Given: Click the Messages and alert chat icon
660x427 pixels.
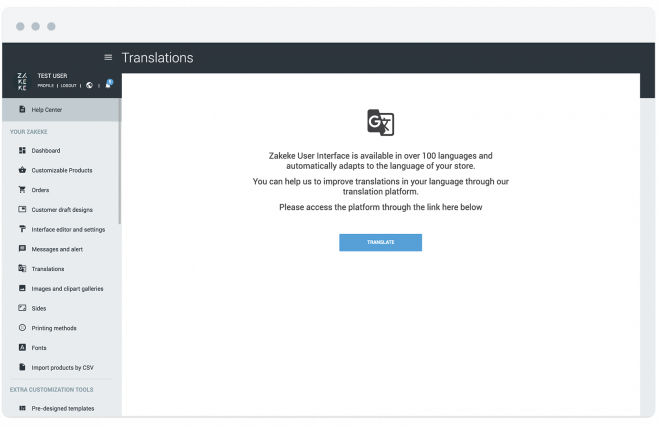Looking at the screenshot, I should click(x=22, y=249).
